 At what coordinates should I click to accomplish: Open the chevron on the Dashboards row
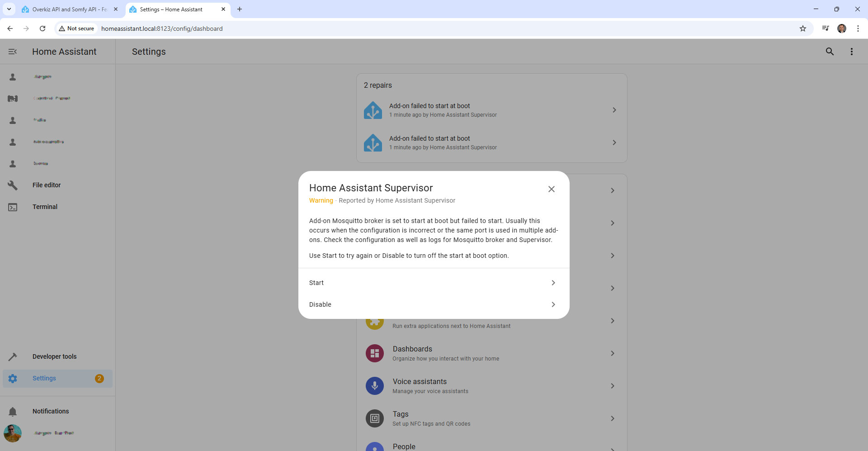(x=612, y=353)
